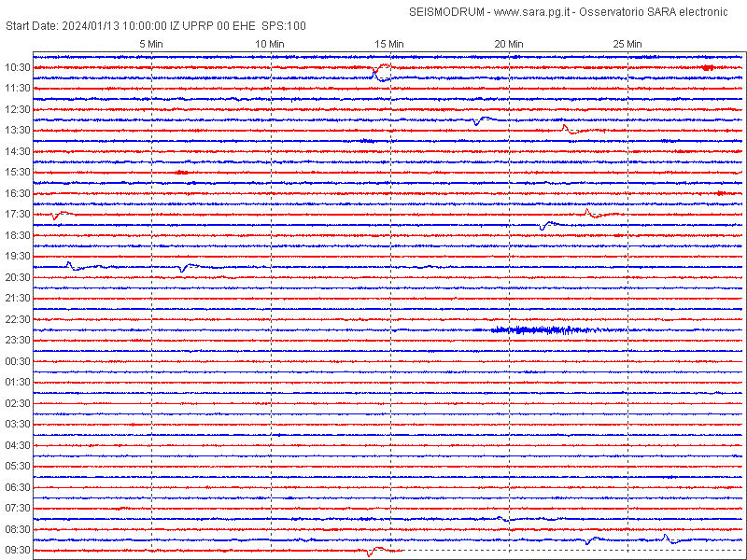
Task: Click the 03:30 time row label
Action: click(x=18, y=425)
